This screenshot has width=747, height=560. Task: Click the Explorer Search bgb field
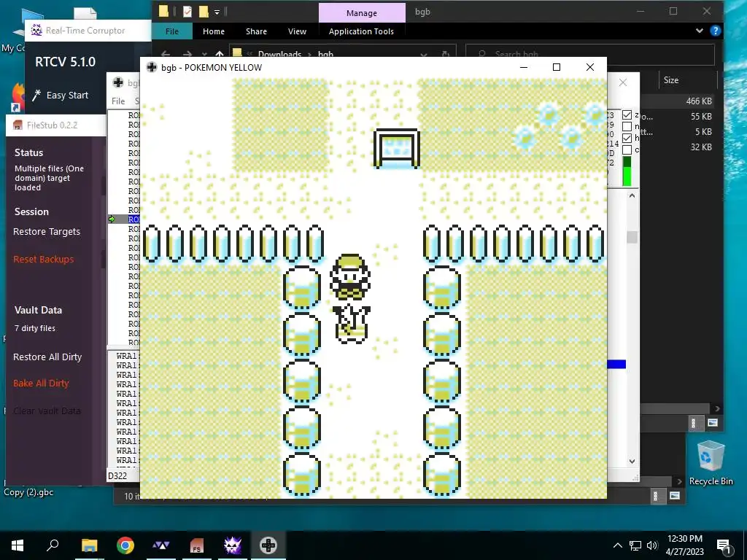589,54
